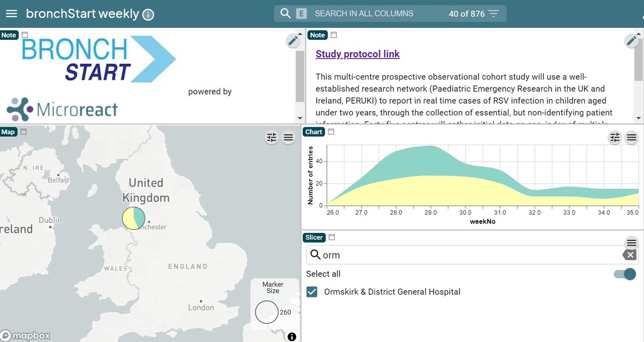
Task: Click the search magnifier icon
Action: point(286,13)
